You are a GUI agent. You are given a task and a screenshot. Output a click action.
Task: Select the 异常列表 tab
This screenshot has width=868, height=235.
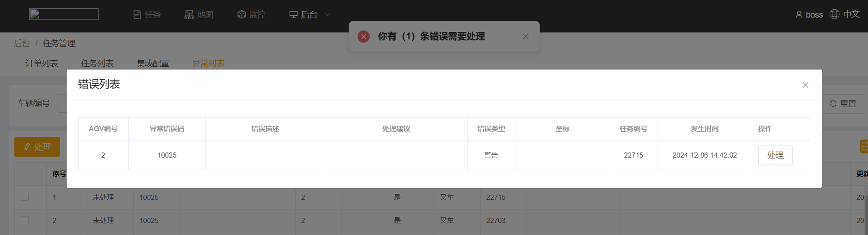pos(208,64)
